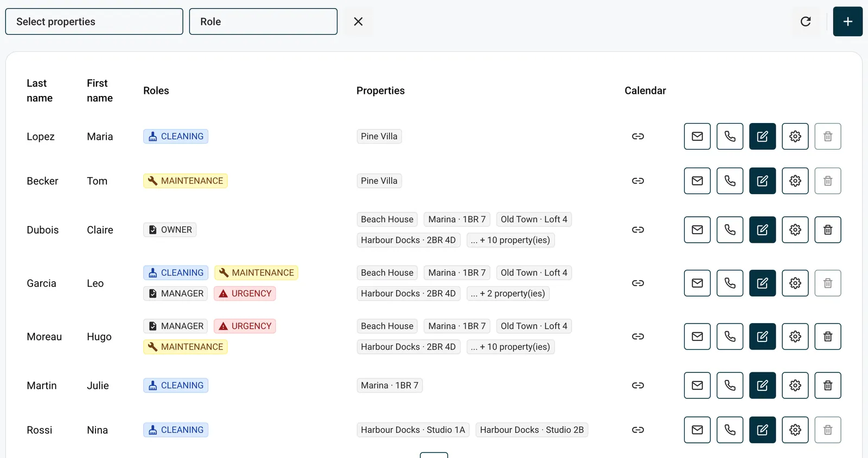
Task: Click the Roles column header
Action: pos(156,91)
